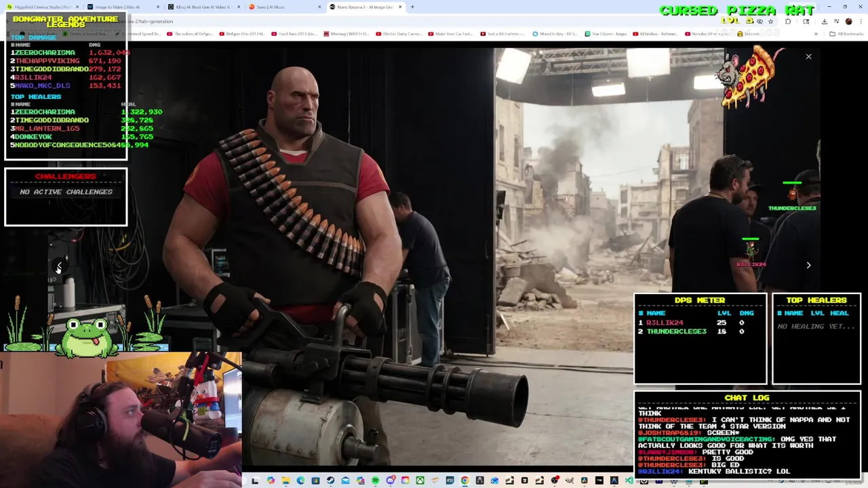The image size is (868, 488).
Task: Close the Vidu AI tab
Action: coord(158,7)
